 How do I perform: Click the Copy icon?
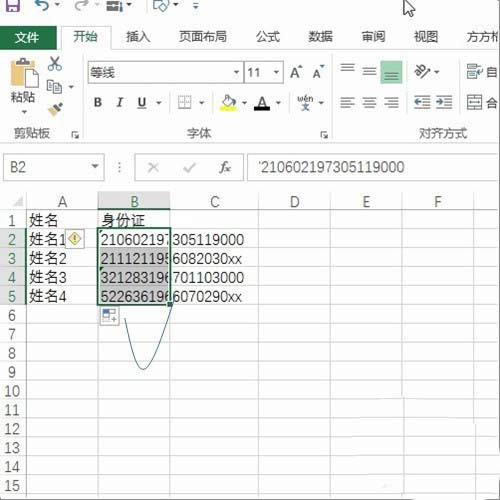coord(54,87)
